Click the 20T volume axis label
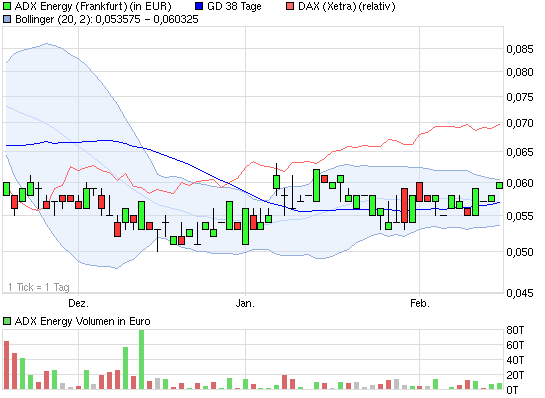This screenshot has height=398, width=545. [515, 375]
